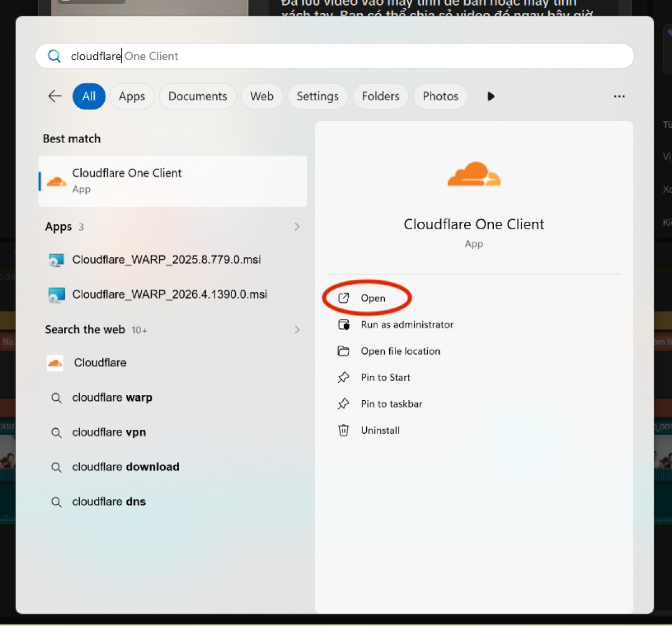Viewport: 672px width, 626px height.
Task: Click the search icon beside cloudflare dns
Action: tap(57, 502)
